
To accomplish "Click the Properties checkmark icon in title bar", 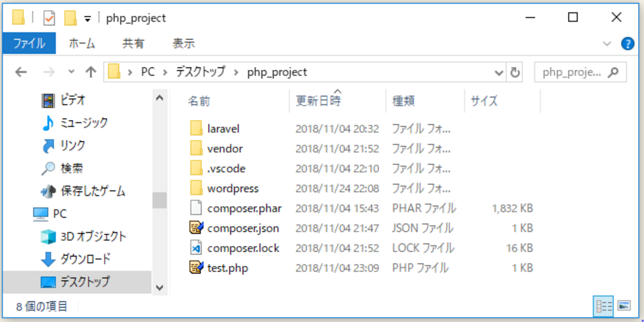I will click(49, 18).
